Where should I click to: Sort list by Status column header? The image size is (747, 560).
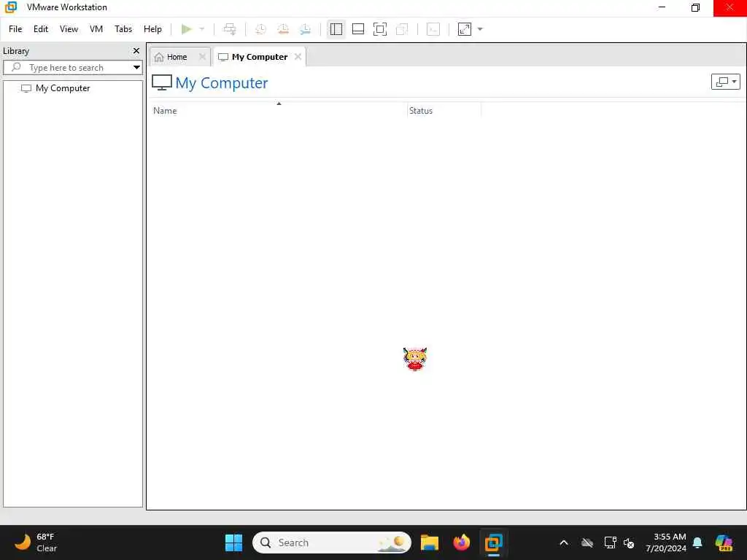444,111
